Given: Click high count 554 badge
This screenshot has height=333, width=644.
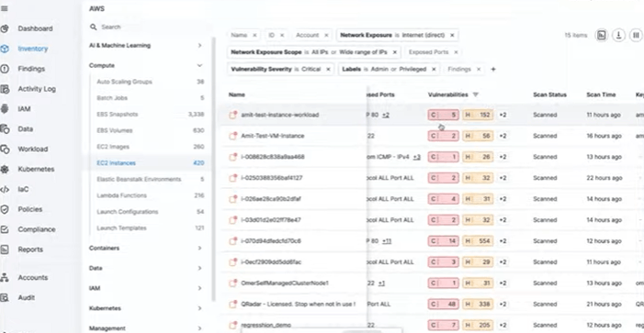Looking at the screenshot, I should click(478, 241).
